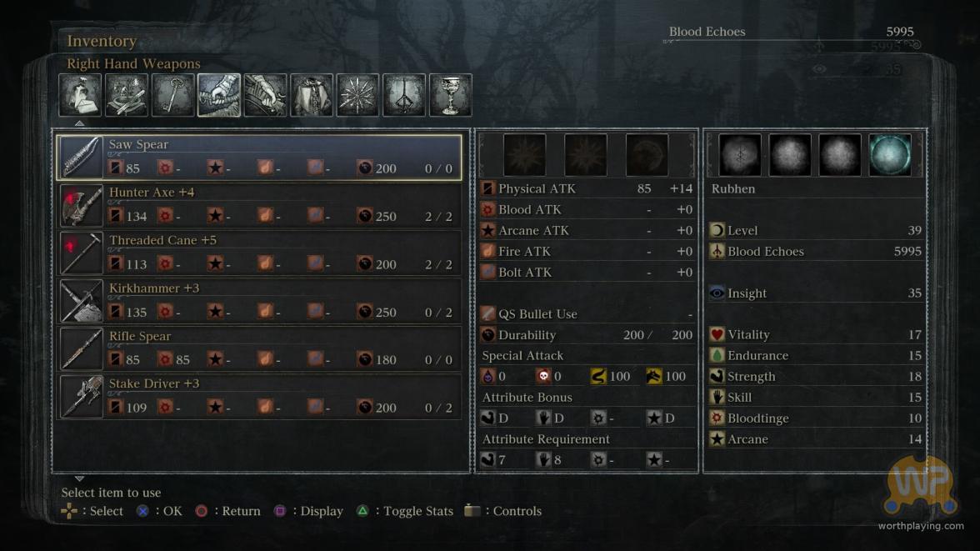Click the Display square button prompt

tap(308, 511)
